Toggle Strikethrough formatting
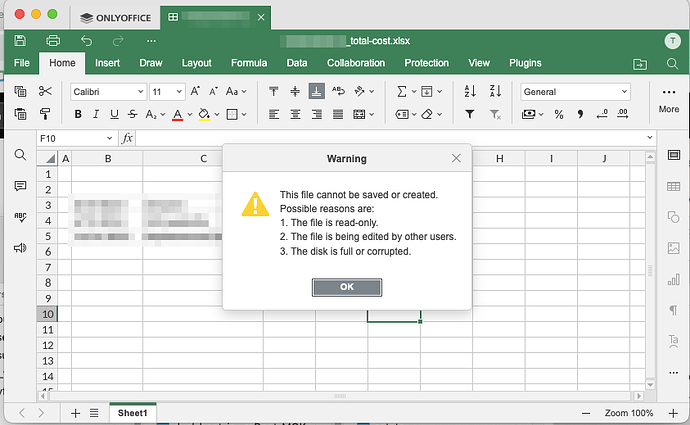The width and height of the screenshot is (690, 425). pos(132,114)
